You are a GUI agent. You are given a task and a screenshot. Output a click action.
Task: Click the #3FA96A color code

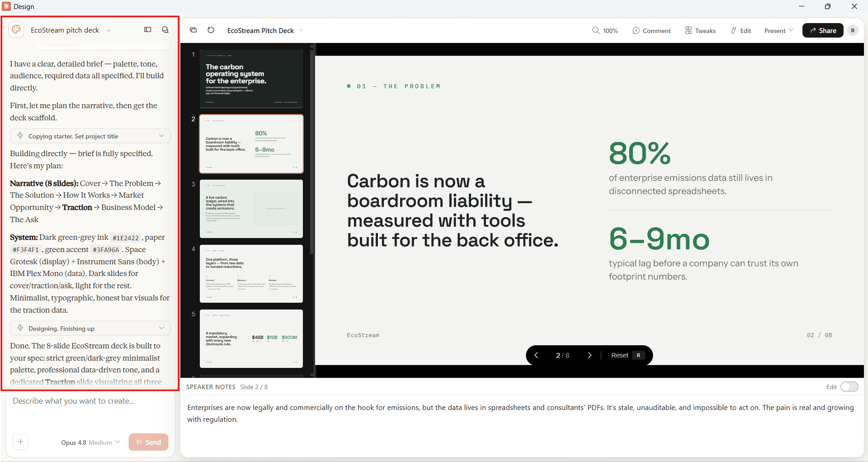pyautogui.click(x=106, y=250)
